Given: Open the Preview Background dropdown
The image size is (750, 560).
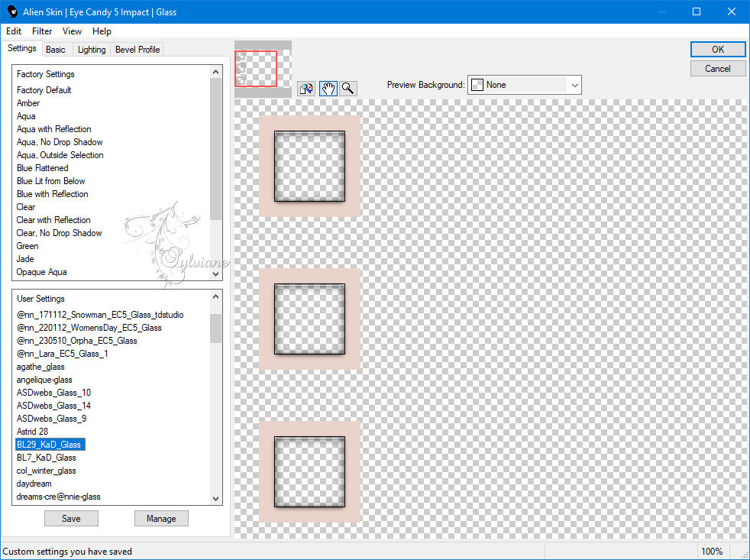Looking at the screenshot, I should coord(524,85).
